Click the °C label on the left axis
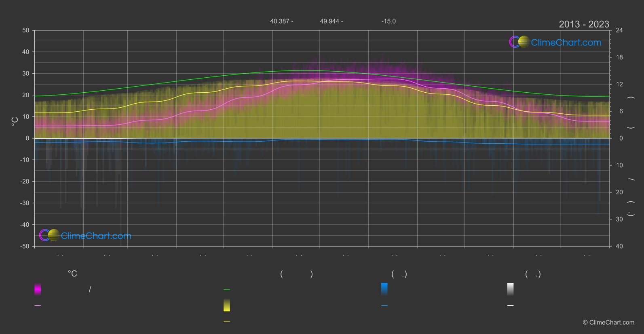Image resolution: width=644 pixels, height=334 pixels. (15, 121)
